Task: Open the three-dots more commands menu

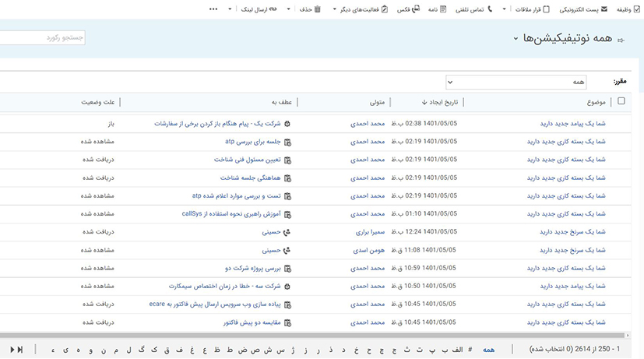Action: click(213, 9)
